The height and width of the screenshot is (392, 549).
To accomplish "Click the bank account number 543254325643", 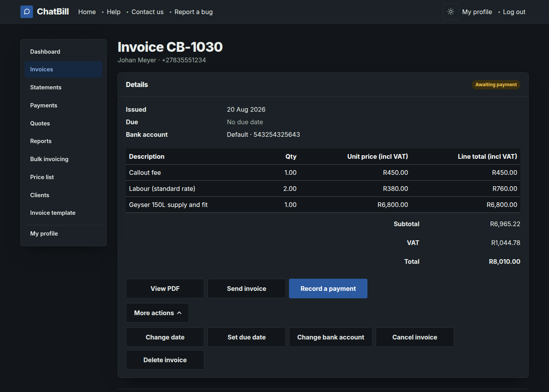I will pos(277,134).
